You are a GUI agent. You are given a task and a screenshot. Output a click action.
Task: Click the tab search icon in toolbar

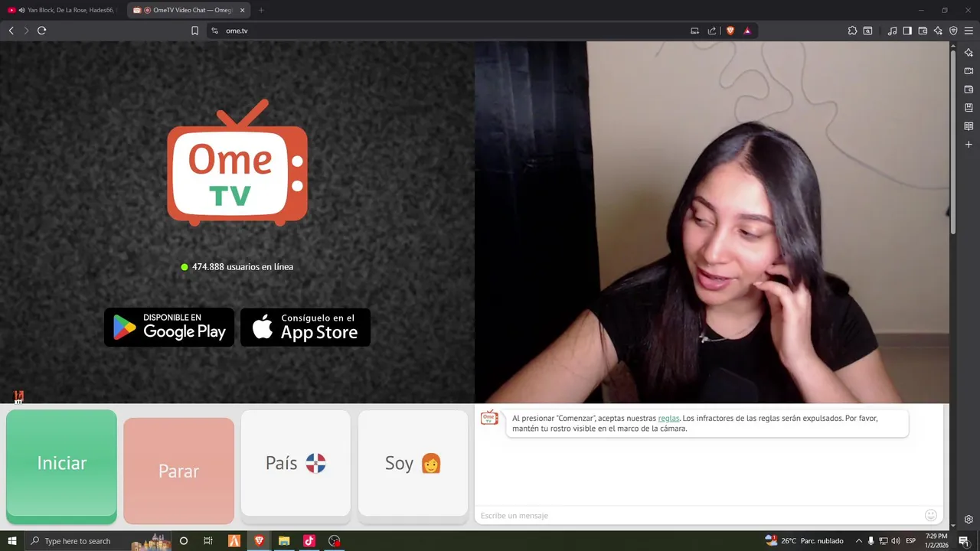click(867, 31)
